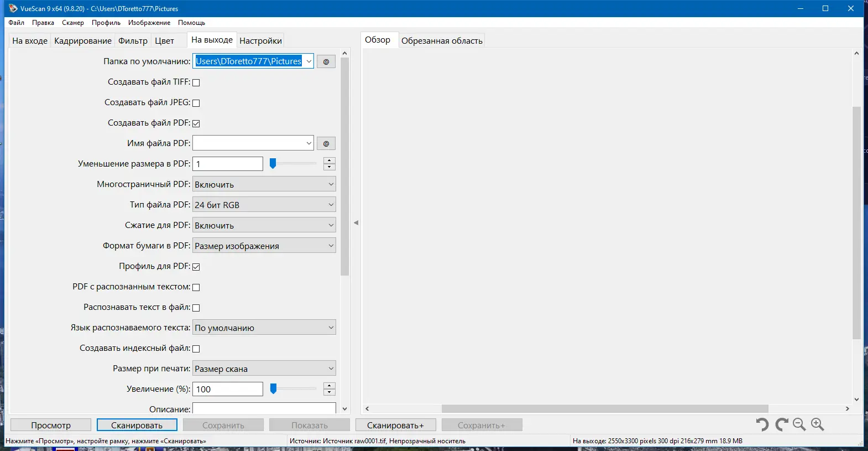Expand the Сжатие для PDF dropdown

(x=264, y=225)
